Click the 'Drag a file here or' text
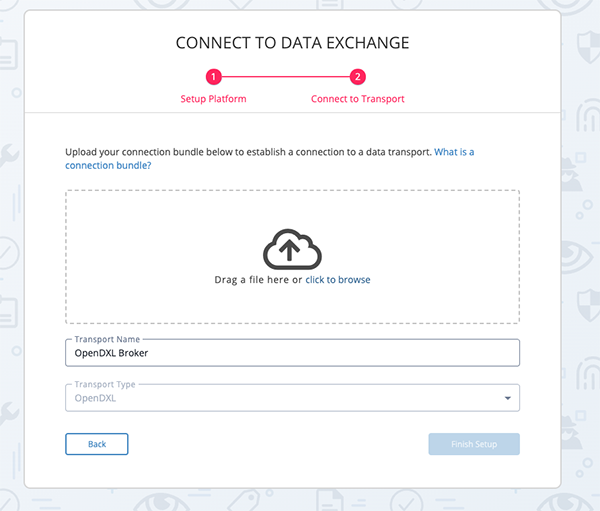 coord(258,280)
